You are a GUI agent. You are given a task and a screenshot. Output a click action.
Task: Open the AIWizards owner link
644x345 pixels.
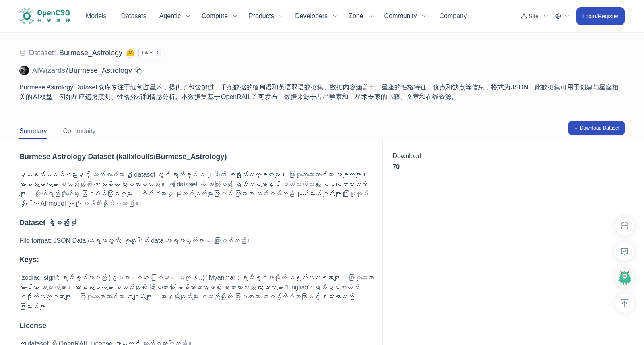point(49,70)
